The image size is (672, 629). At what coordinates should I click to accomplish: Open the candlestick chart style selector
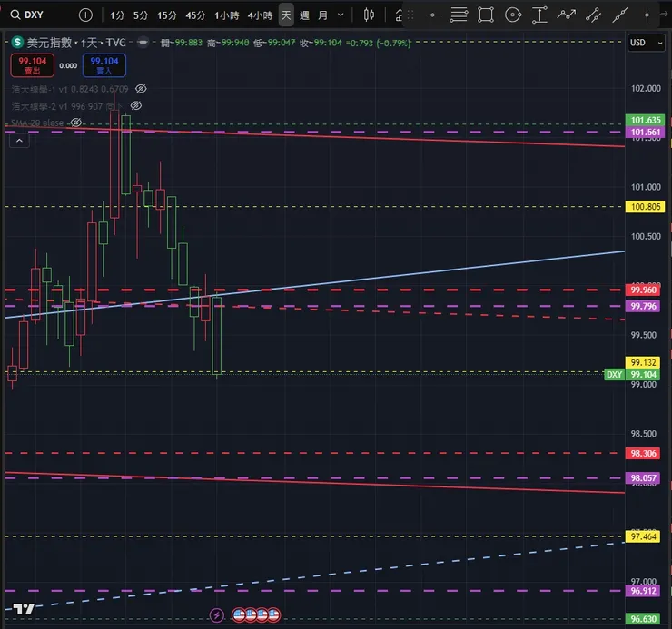point(369,15)
